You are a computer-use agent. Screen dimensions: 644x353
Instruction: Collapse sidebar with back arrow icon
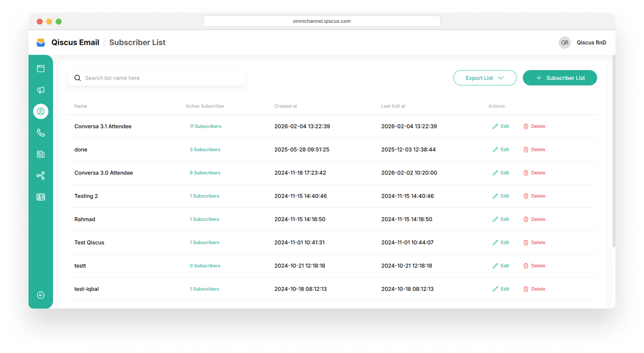[x=41, y=295]
